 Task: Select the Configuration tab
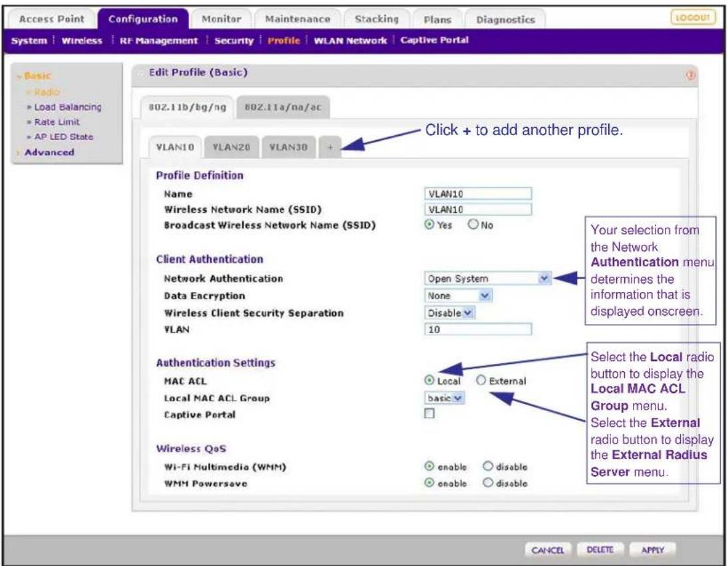(x=143, y=19)
